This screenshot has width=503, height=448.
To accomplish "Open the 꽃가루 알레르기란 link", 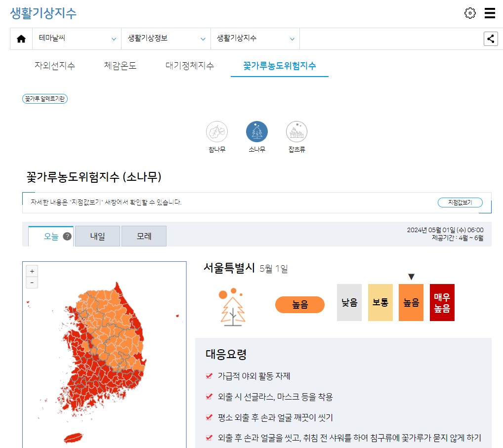I will click(x=44, y=98).
